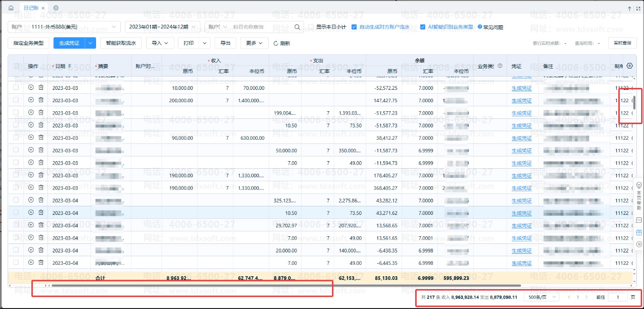Toggle AI智能识别业务类型 checkbox

tap(422, 27)
